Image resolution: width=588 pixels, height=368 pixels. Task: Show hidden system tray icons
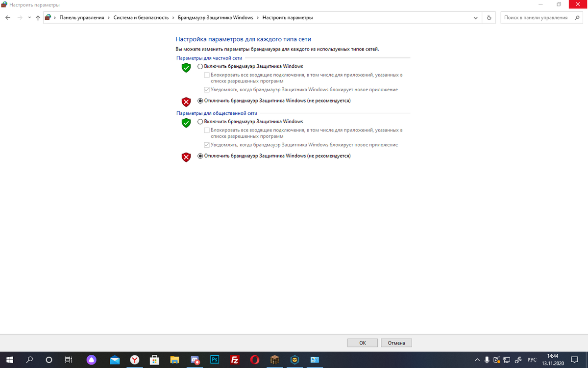[478, 359]
